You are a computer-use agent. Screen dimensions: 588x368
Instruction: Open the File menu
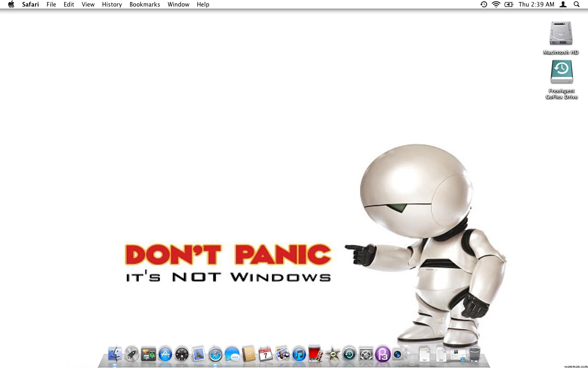(x=51, y=4)
